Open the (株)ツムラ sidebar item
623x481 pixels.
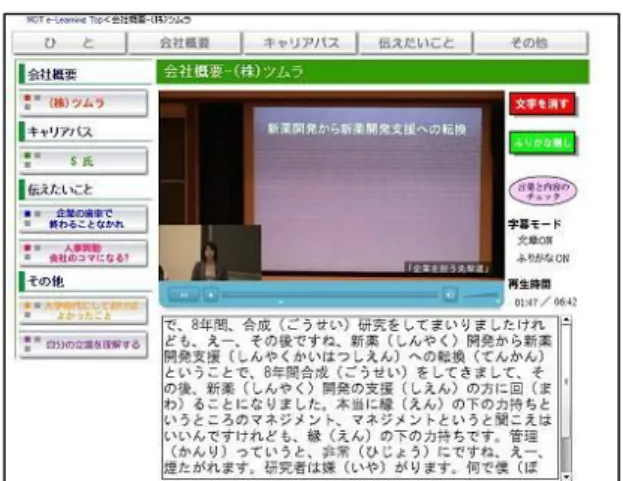(83, 103)
